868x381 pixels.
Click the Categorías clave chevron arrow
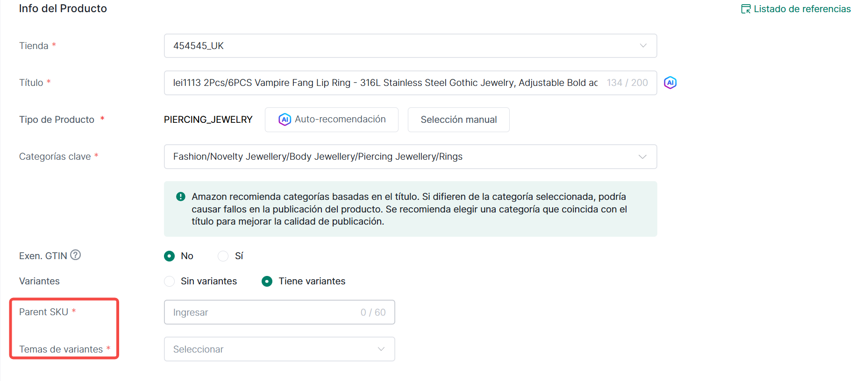point(643,156)
